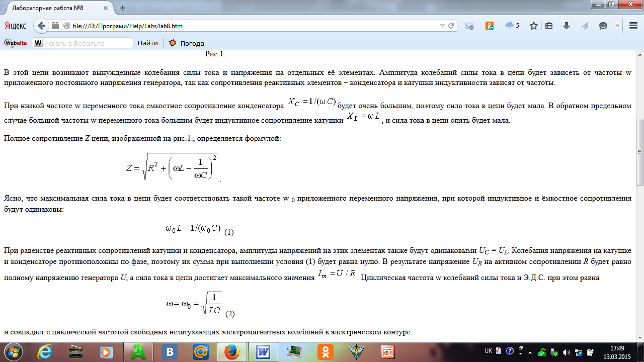Open the winged emblem taskbar icon
This screenshot has height=362, width=644.
point(356,351)
